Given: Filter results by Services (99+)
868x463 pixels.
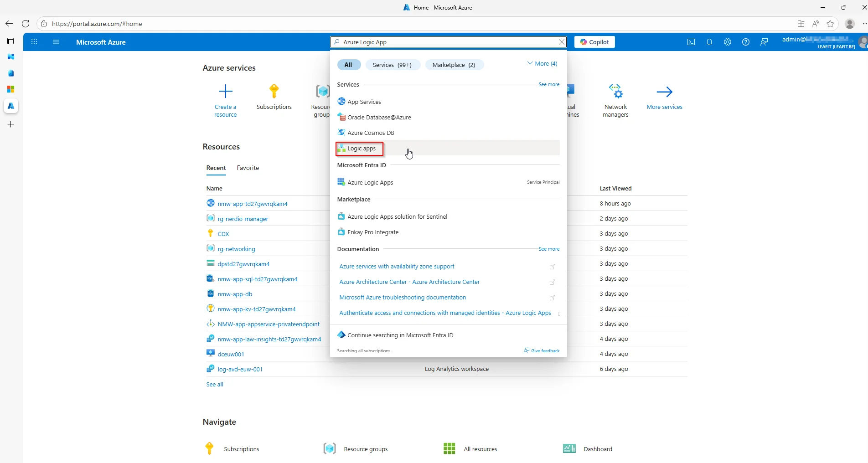Looking at the screenshot, I should [x=392, y=65].
